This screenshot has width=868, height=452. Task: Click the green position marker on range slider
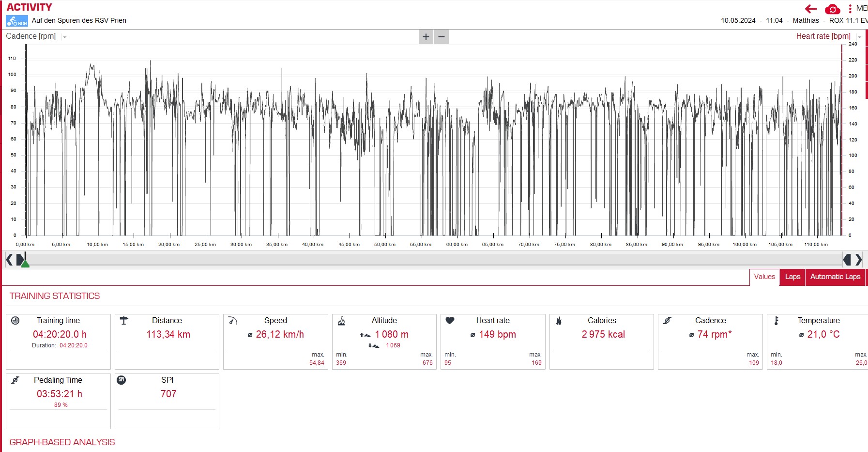point(25,263)
